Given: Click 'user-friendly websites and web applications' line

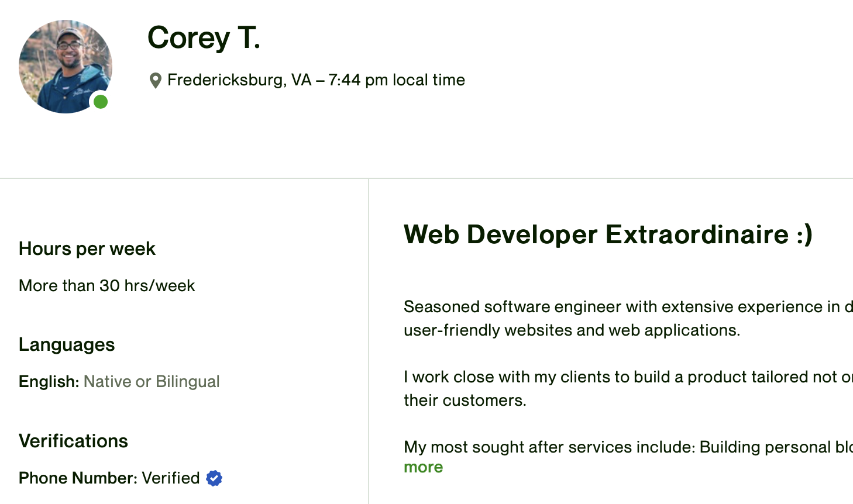Looking at the screenshot, I should click(572, 330).
